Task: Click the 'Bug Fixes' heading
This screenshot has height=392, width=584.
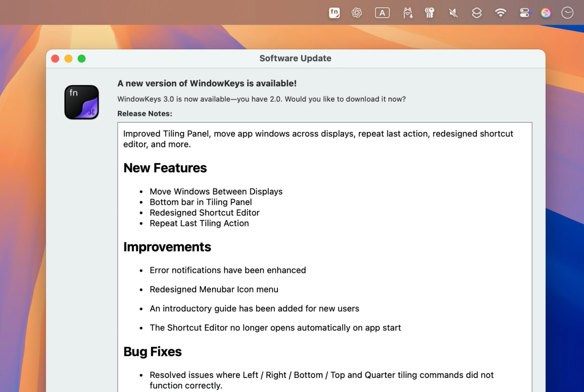Action: (152, 352)
